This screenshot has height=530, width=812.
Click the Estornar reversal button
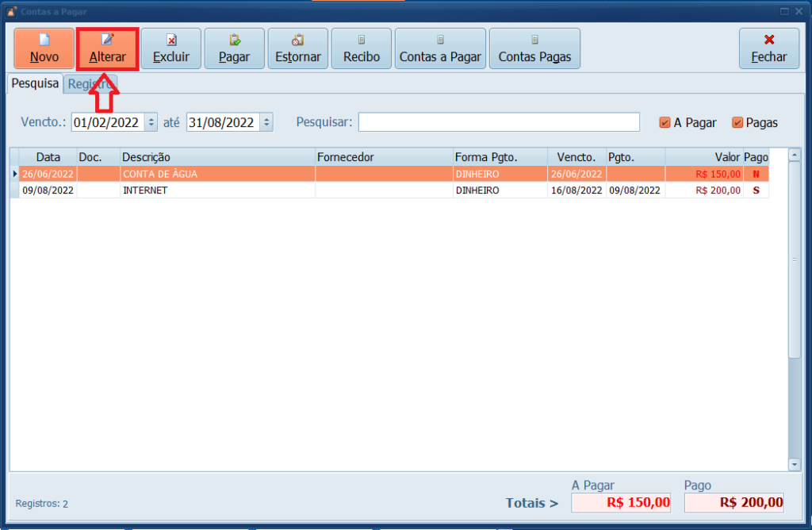[x=297, y=48]
